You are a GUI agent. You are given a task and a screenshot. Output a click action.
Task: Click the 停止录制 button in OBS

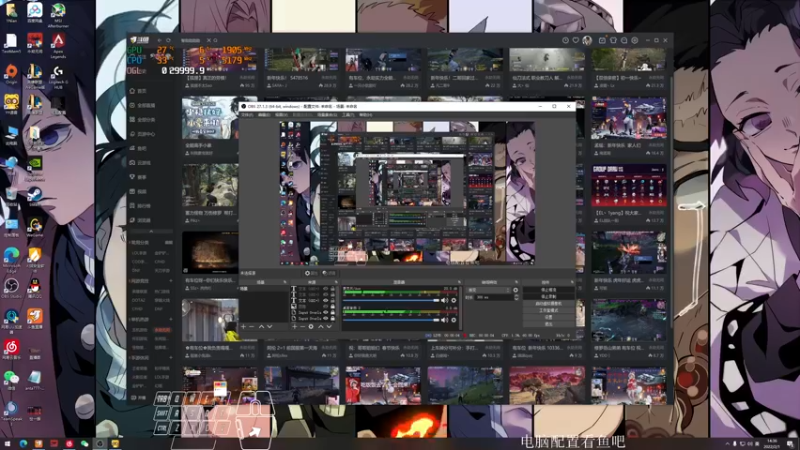[x=549, y=296]
